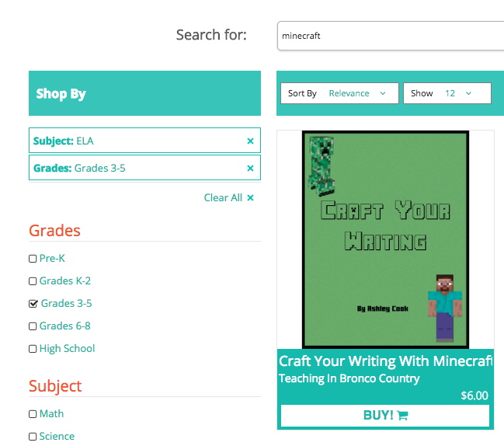Click the Grades 6-8 label link

pyautogui.click(x=65, y=326)
